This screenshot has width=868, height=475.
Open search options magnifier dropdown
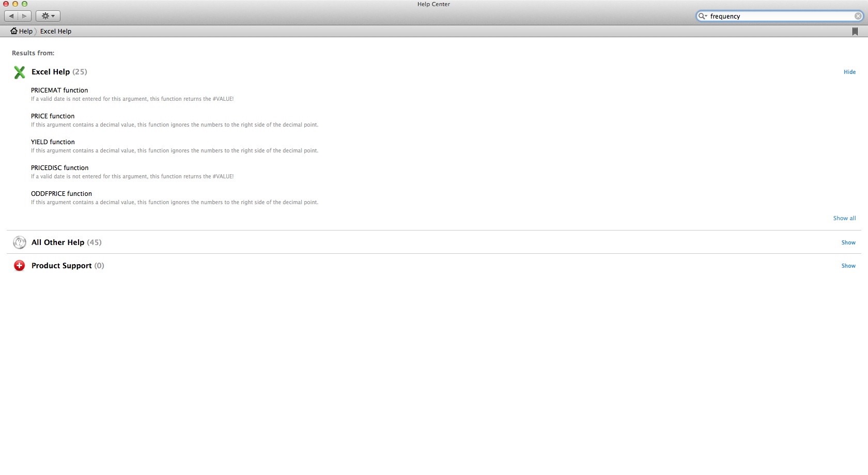[703, 16]
